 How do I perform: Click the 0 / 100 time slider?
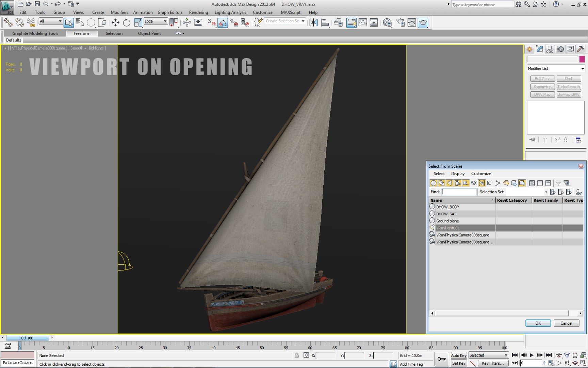pyautogui.click(x=27, y=338)
